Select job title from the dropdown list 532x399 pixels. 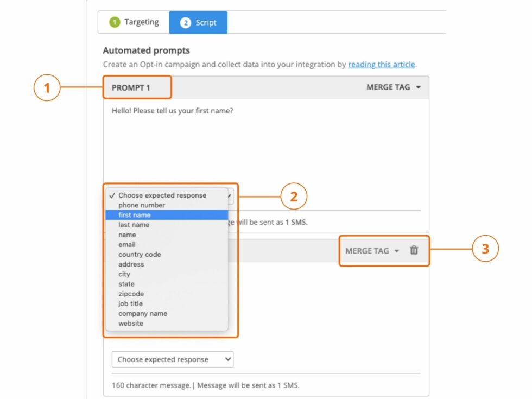coord(131,303)
